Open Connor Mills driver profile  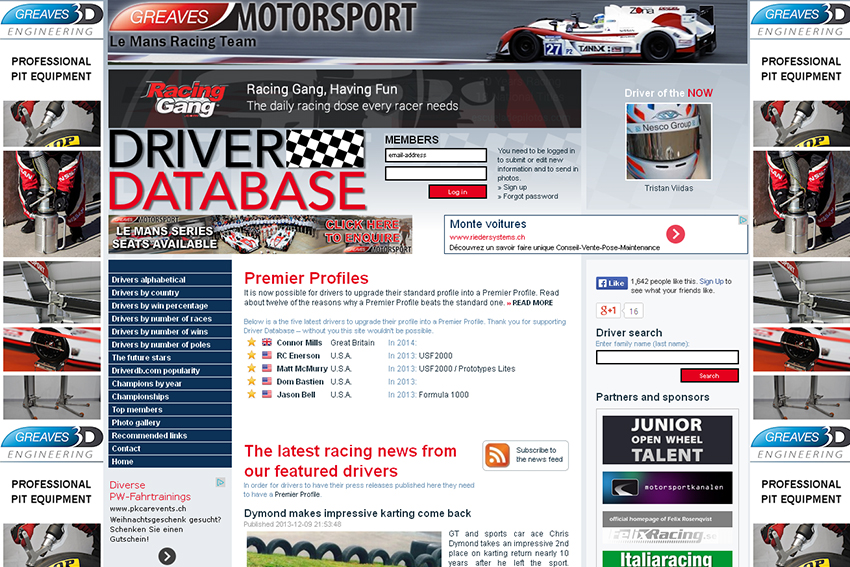(299, 343)
